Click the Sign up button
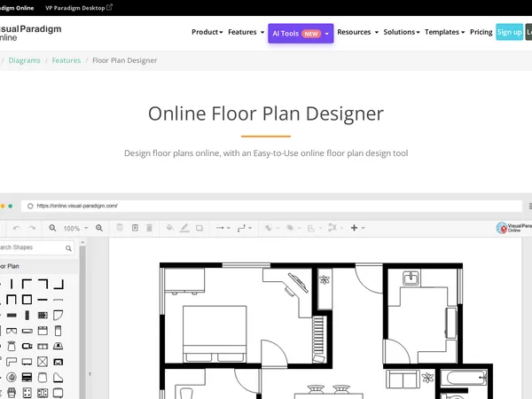This screenshot has height=399, width=532. coord(509,32)
